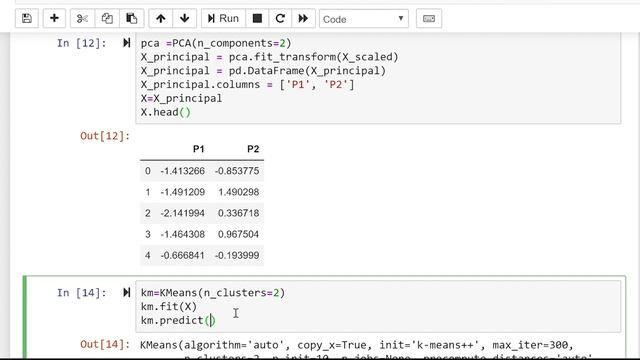
Task: Click inside the In [14] code editor
Action: (x=378, y=306)
